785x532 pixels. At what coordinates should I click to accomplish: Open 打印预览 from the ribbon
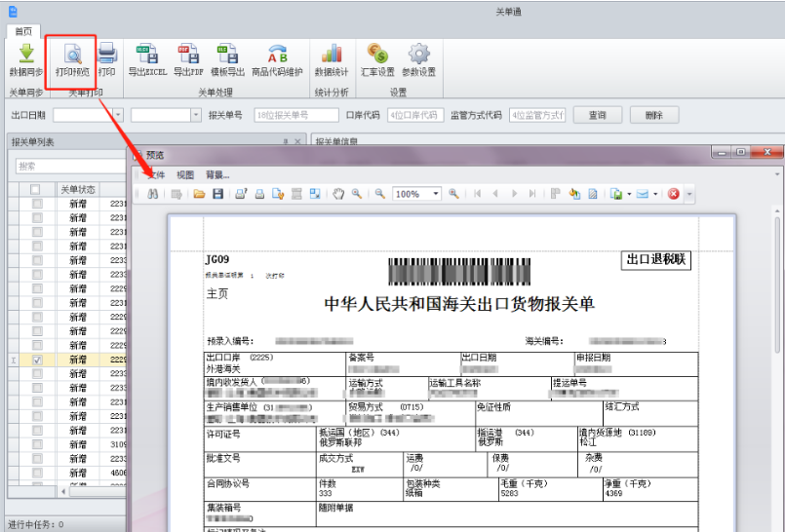(x=72, y=60)
